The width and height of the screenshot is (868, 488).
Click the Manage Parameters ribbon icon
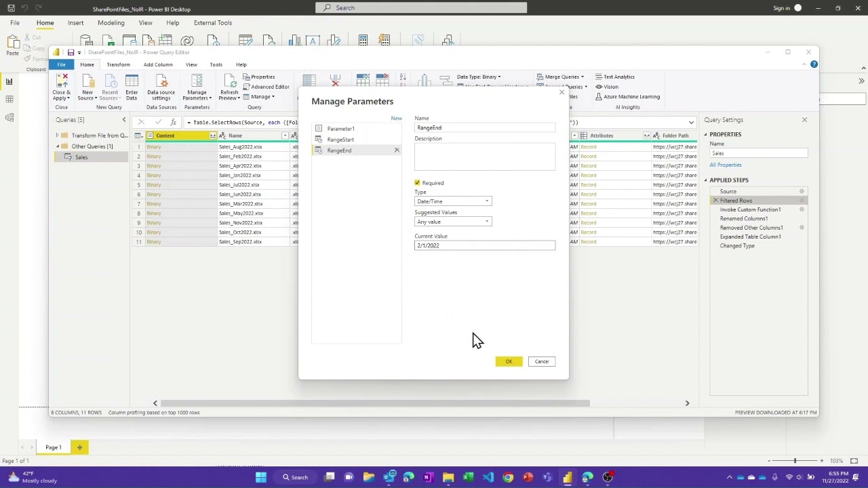[x=197, y=80]
